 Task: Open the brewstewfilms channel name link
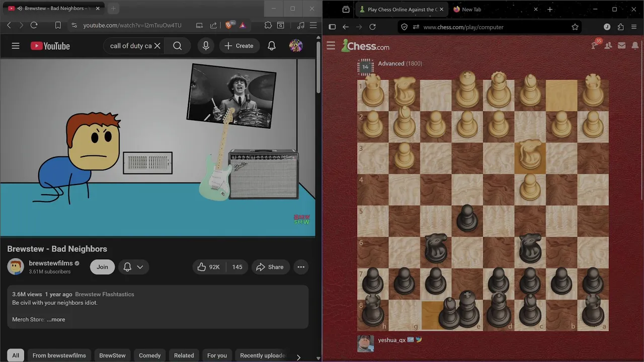point(51,263)
